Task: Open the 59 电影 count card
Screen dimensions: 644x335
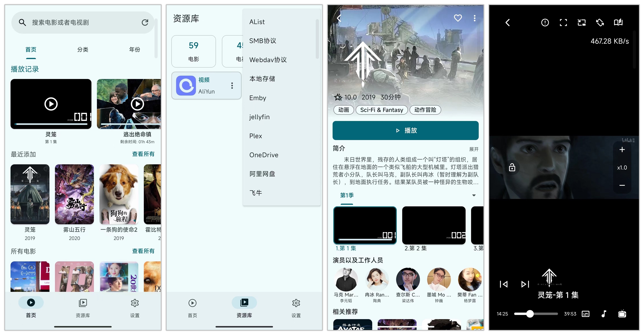Action: 194,51
